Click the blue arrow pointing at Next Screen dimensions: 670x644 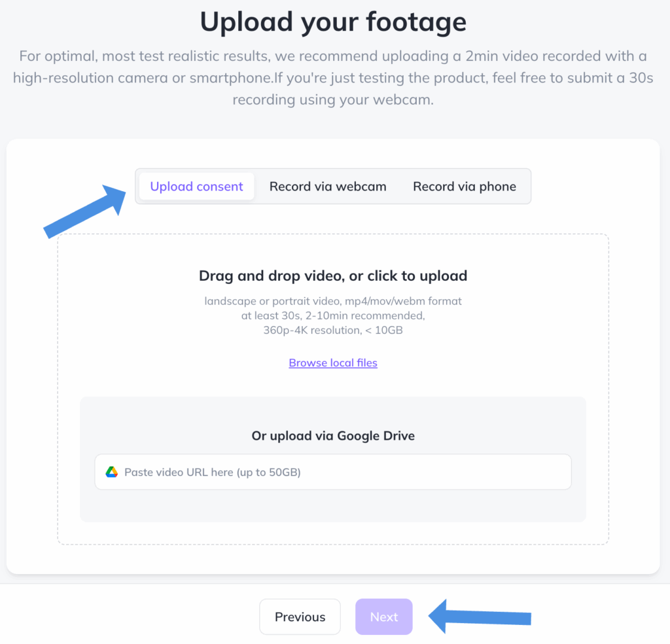480,617
